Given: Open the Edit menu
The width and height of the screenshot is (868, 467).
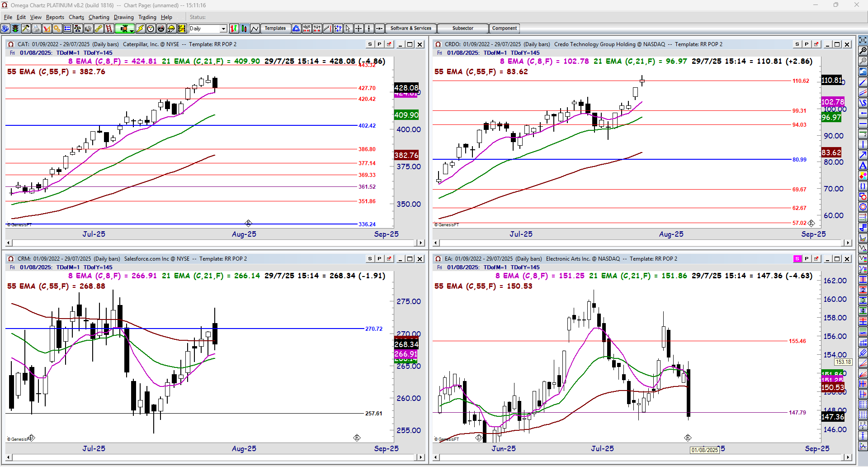Looking at the screenshot, I should click(x=21, y=17).
